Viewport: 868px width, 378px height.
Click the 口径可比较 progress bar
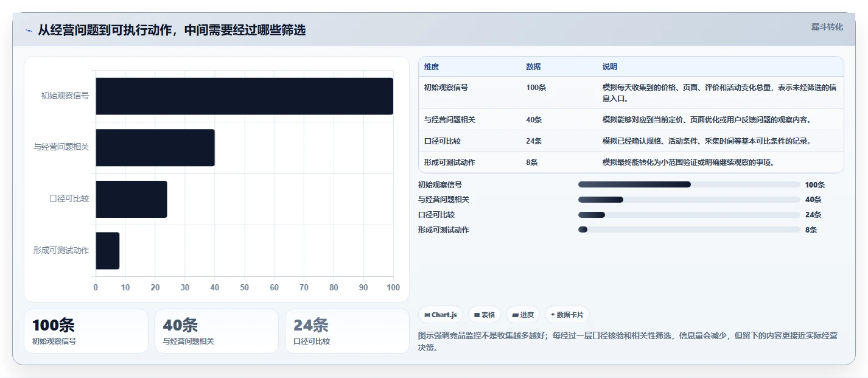coord(689,215)
